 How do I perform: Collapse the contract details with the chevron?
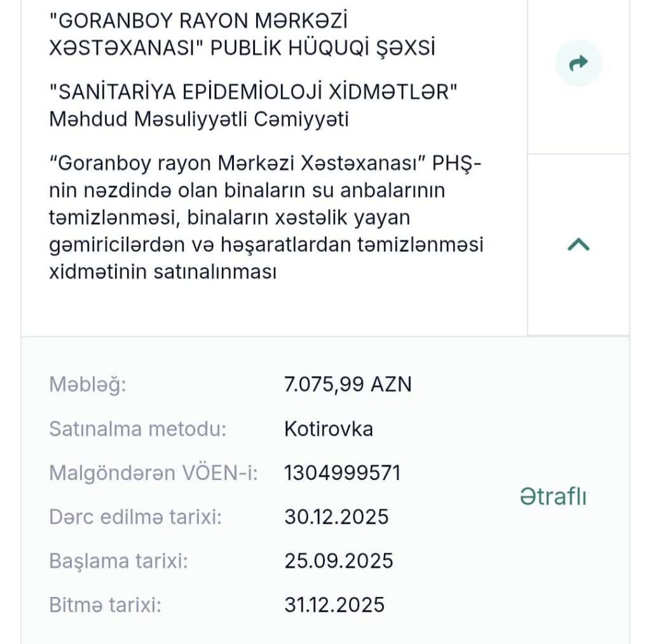click(x=578, y=245)
